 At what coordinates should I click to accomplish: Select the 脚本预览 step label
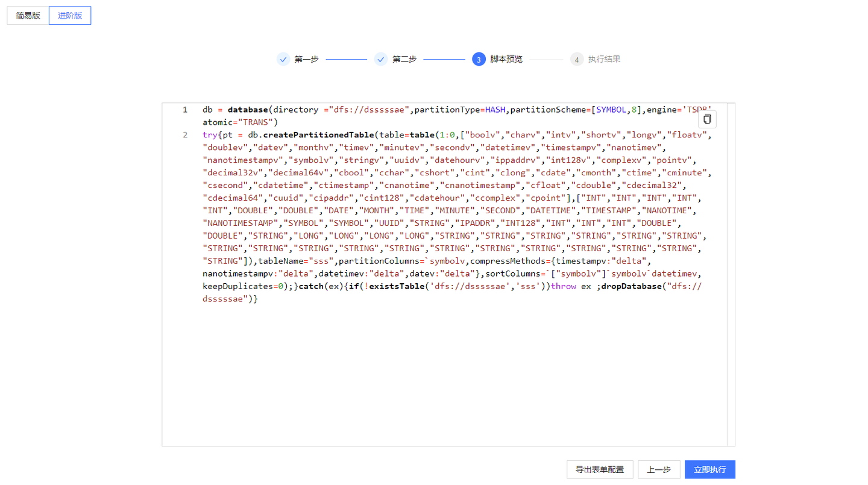pos(506,59)
